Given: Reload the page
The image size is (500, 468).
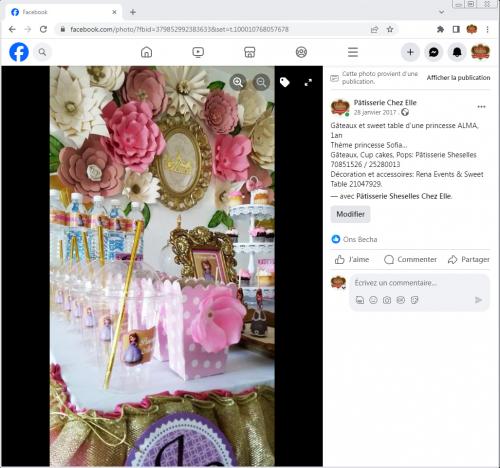Looking at the screenshot, I should (43, 29).
